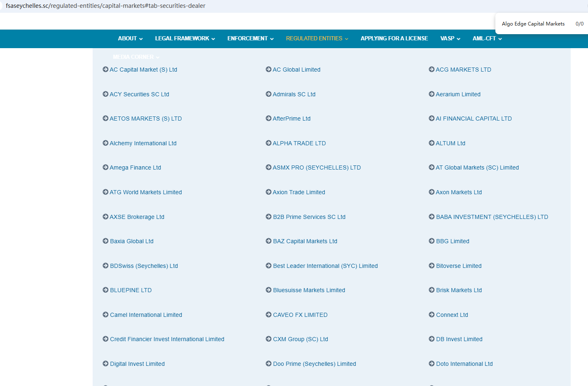Screen dimensions: 588x386
Task: Open Doo Prime (Seychelles) Limited link
Action: [x=314, y=364]
